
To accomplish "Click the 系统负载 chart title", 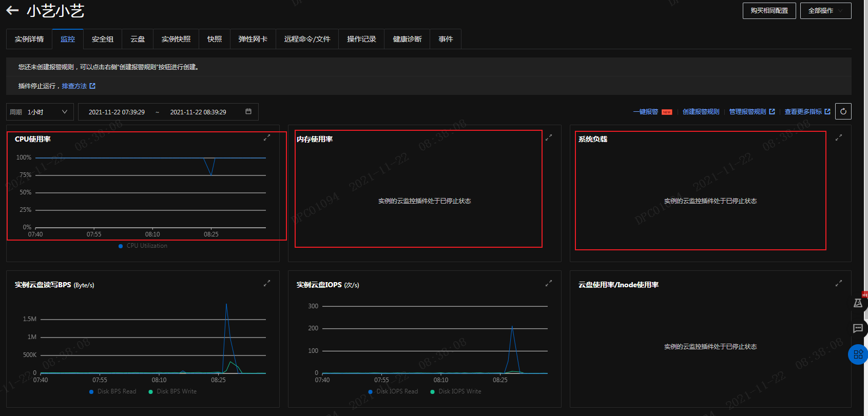I will click(593, 139).
